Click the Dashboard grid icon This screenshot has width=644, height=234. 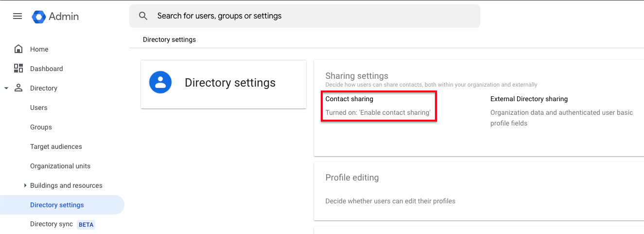(x=18, y=69)
